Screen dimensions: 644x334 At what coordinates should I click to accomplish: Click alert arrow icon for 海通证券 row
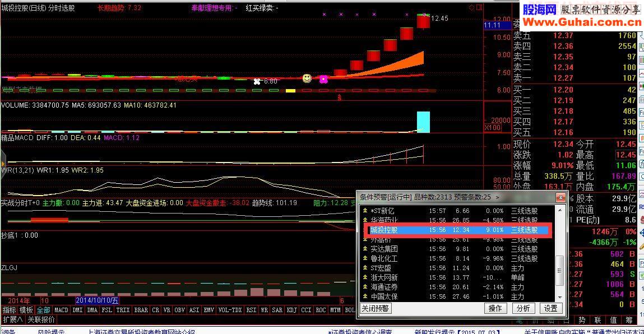[365, 287]
